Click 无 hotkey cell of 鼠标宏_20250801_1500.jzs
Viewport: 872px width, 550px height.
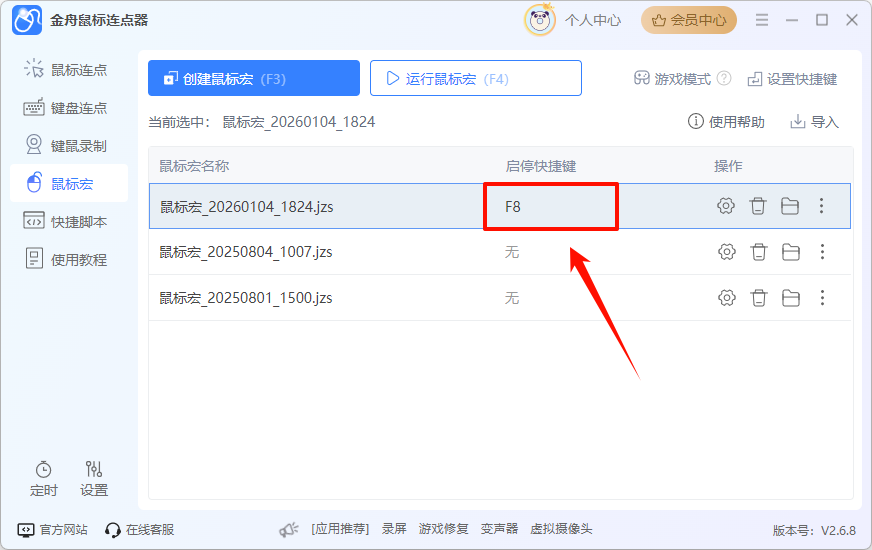coord(512,299)
